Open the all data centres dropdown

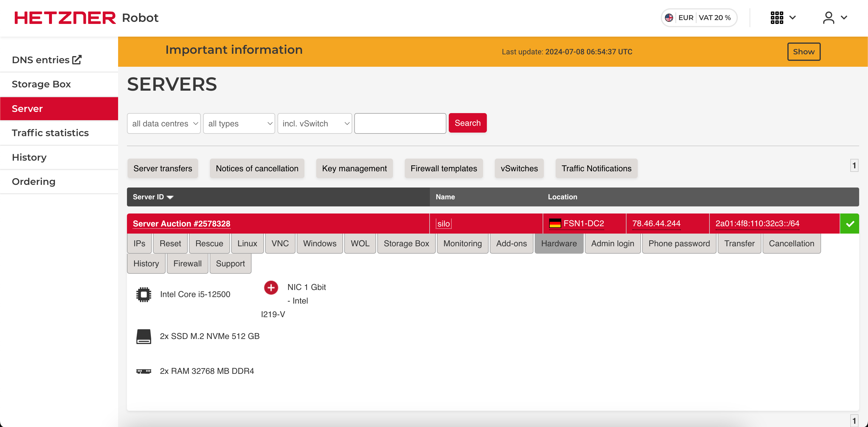(x=164, y=123)
